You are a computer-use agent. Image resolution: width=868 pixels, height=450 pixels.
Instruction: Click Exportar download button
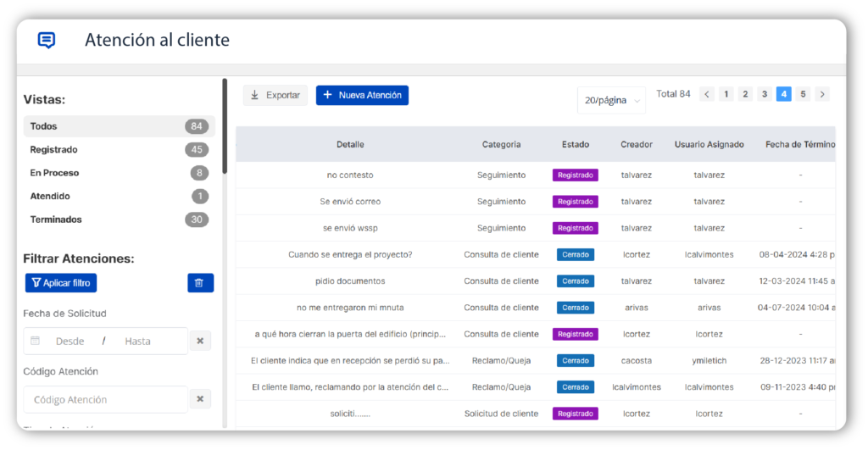pyautogui.click(x=275, y=96)
